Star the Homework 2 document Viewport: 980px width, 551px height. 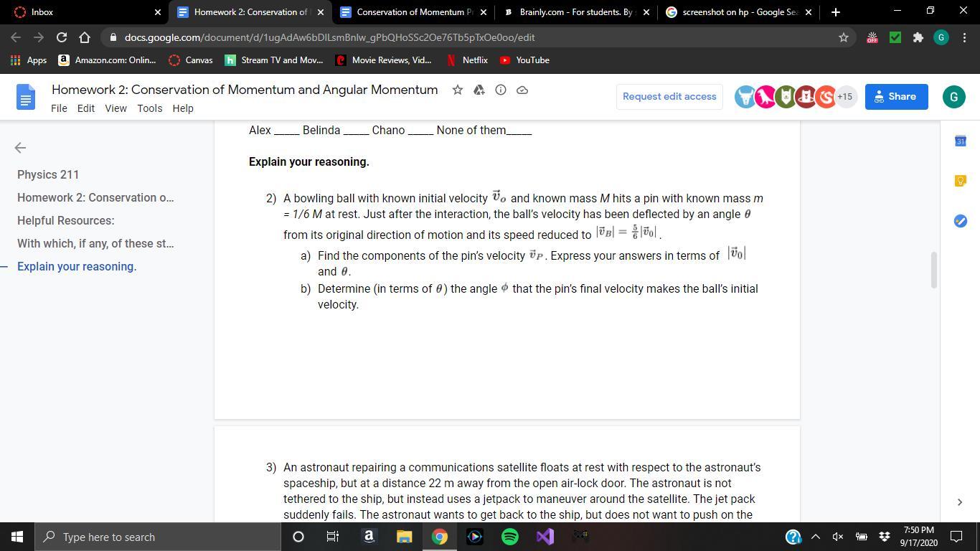pyautogui.click(x=458, y=90)
